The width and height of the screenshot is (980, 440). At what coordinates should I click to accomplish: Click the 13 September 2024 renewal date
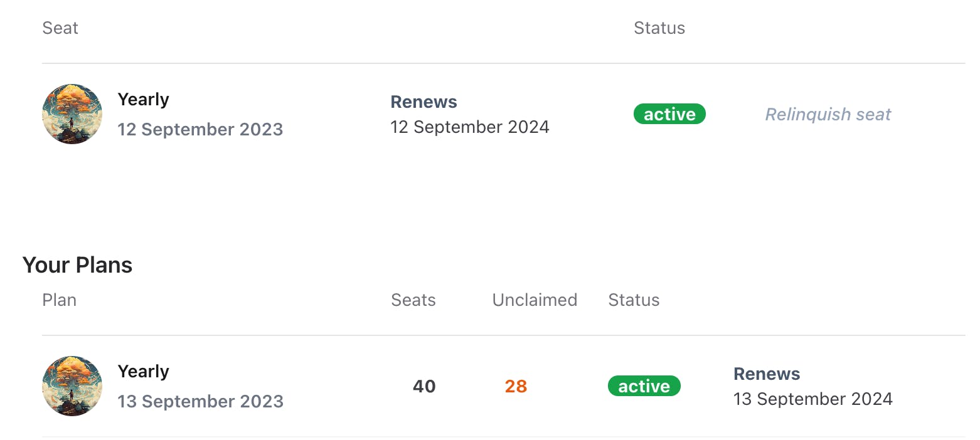(813, 399)
